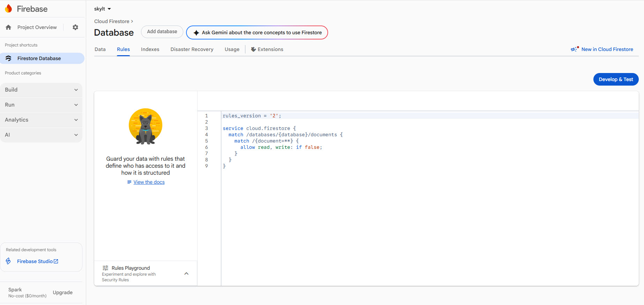Click the Develop & Test button
This screenshot has width=644, height=305.
coord(616,79)
